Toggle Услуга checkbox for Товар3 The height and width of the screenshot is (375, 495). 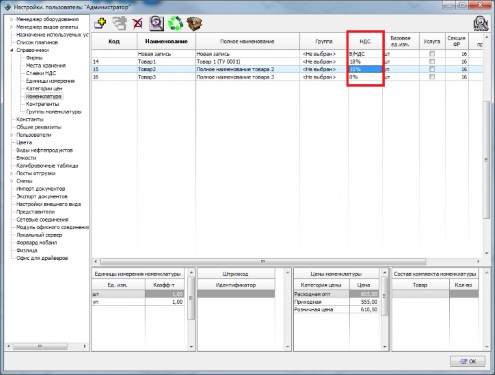432,77
